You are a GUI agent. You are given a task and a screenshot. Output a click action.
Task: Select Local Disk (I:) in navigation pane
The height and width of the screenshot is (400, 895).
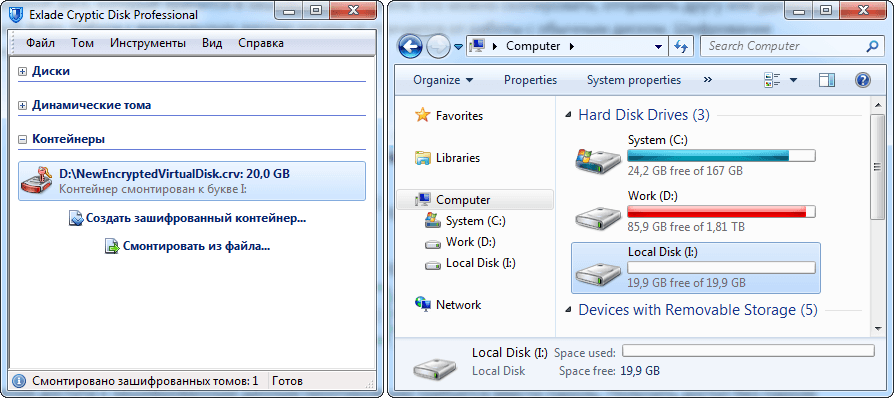481,263
